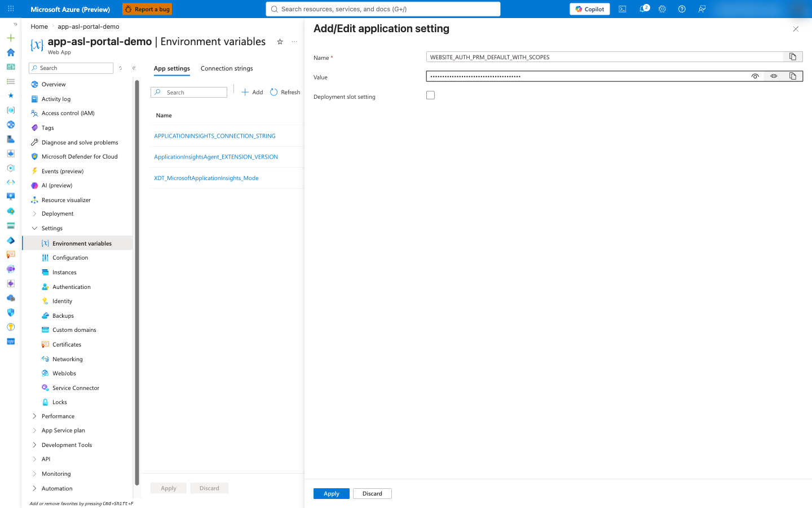Click the Add app setting button
Image resolution: width=812 pixels, height=508 pixels.
tap(252, 92)
